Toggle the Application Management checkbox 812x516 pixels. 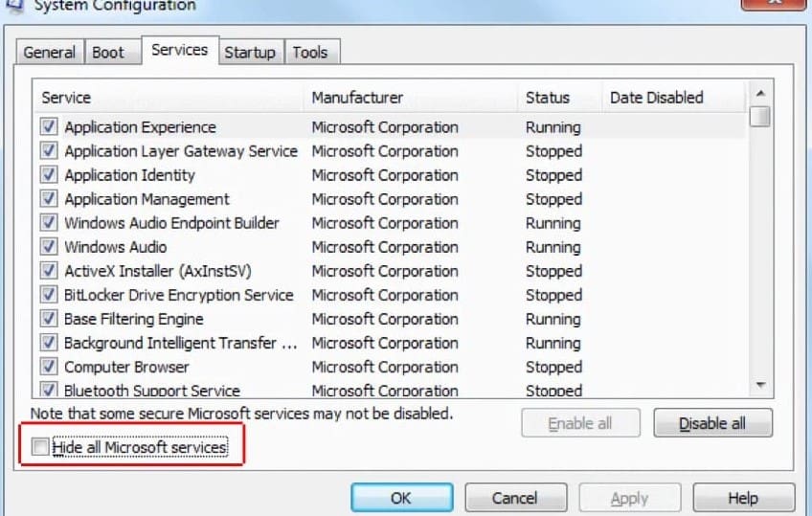tap(49, 198)
